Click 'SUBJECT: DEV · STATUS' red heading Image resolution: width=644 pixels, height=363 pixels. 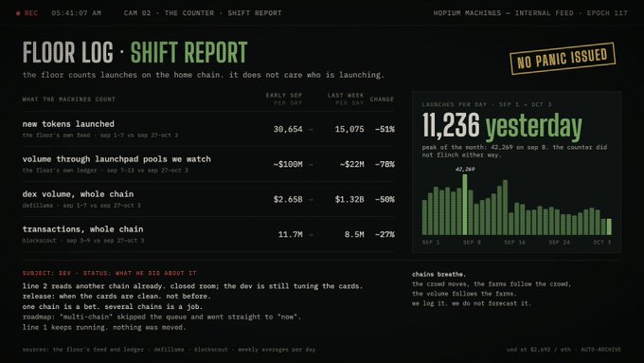click(x=110, y=273)
